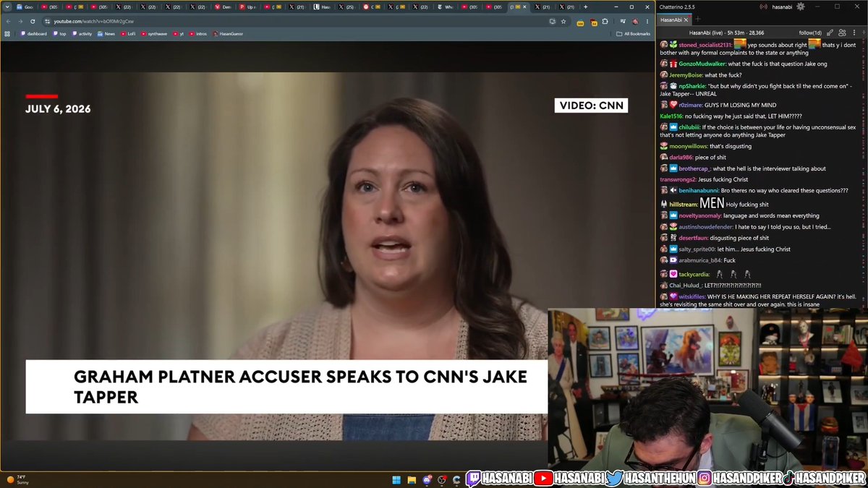Open the Windows Start button

[x=396, y=480]
